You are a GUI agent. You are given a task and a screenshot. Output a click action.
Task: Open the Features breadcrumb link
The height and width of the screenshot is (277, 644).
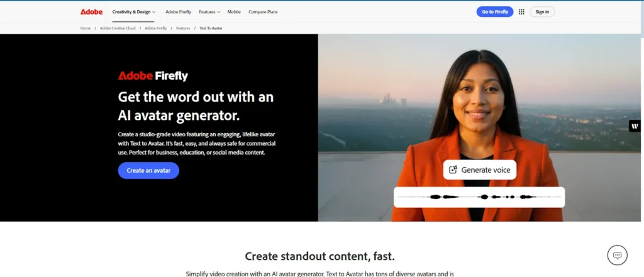pos(183,28)
